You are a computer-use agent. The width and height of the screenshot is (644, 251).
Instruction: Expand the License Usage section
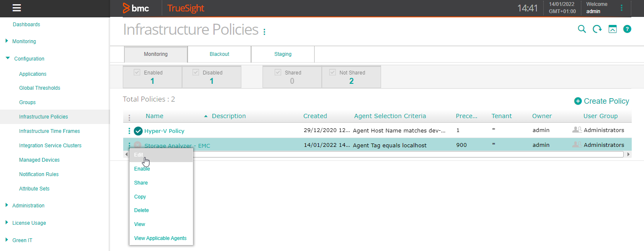tap(6, 223)
